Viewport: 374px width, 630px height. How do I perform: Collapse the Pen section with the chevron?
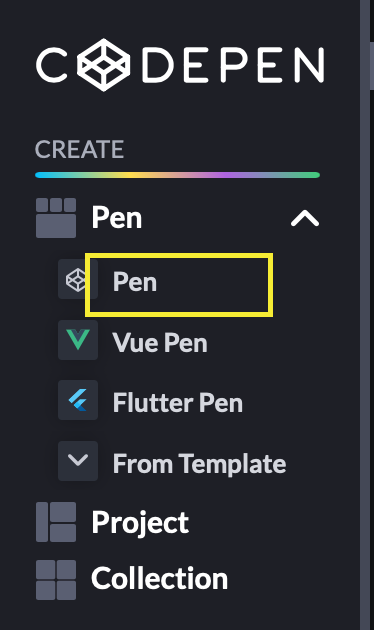coord(305,219)
